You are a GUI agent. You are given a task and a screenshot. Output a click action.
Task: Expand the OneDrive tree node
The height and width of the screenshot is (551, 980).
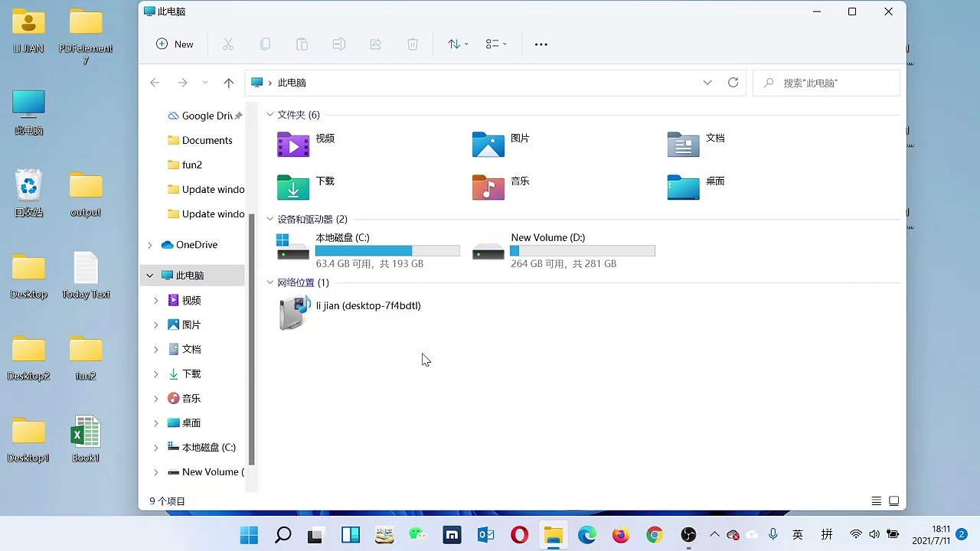pos(149,245)
